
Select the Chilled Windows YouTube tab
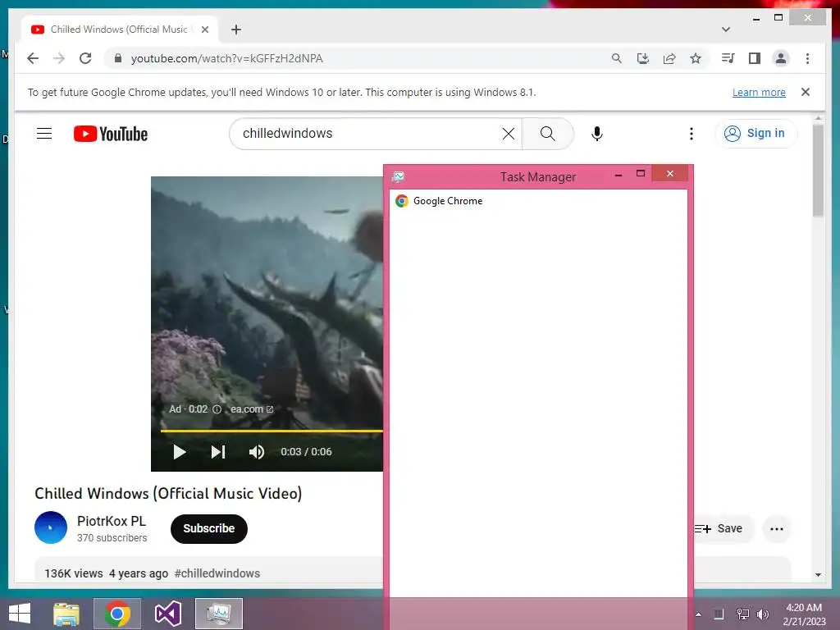click(x=119, y=30)
